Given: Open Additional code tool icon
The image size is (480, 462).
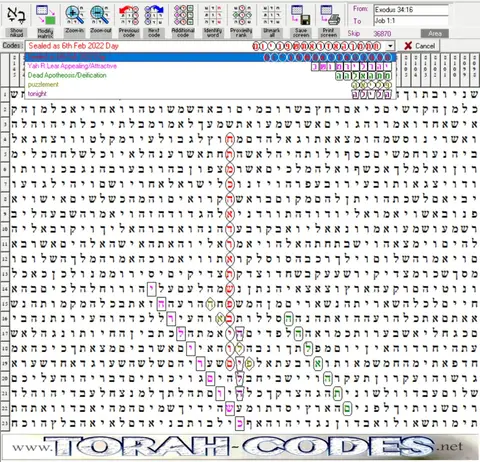Looking at the screenshot, I should click(183, 15).
